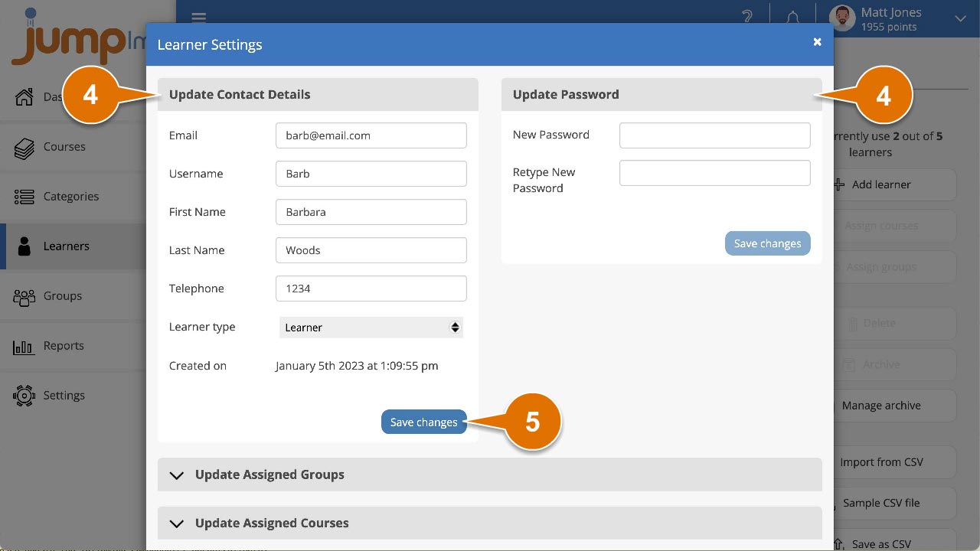
Task: Save changes in Update Password section
Action: [768, 243]
